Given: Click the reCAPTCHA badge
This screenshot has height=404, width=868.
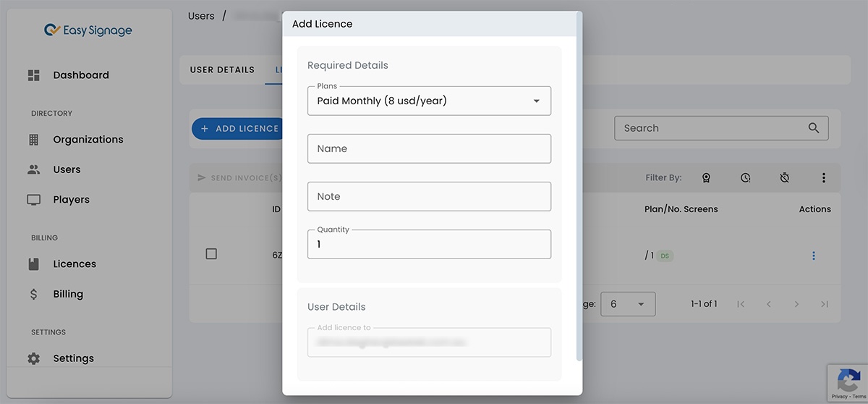Looking at the screenshot, I should 848,384.
